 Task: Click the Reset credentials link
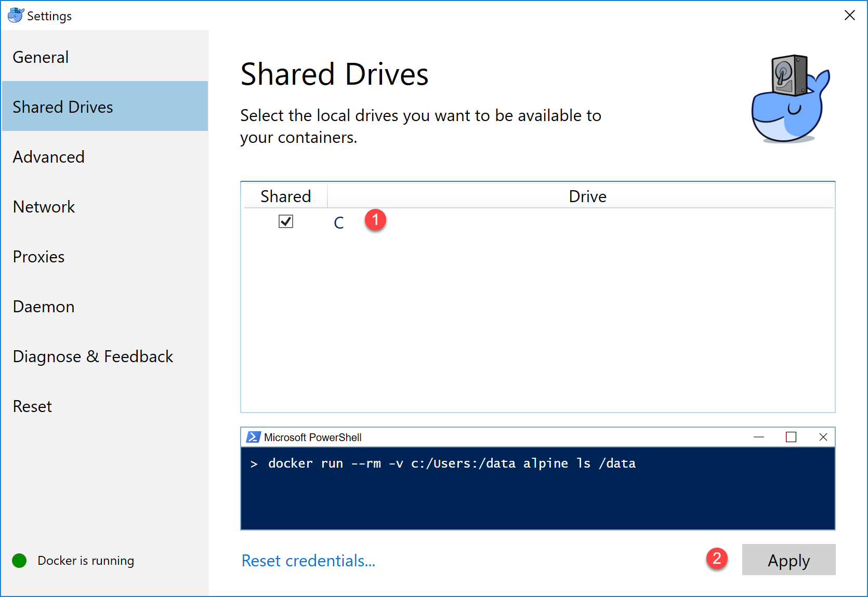308,560
